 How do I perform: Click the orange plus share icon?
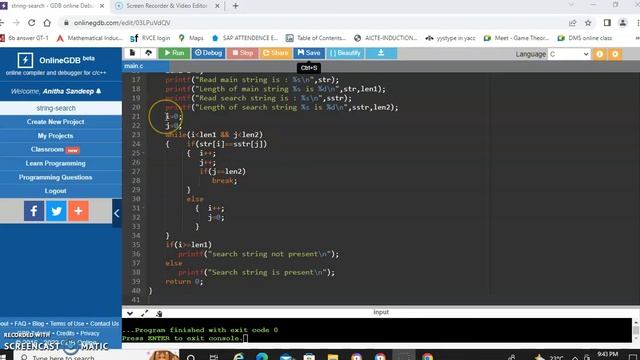click(x=78, y=211)
